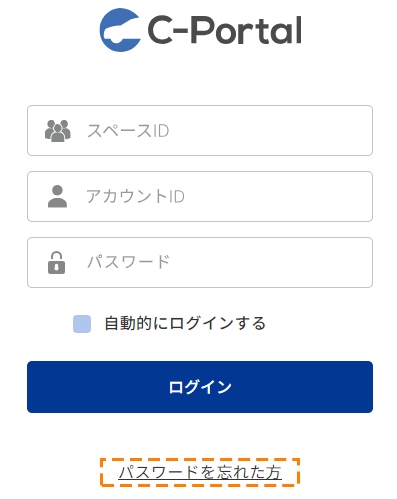This screenshot has width=397, height=499.
Task: Click the スペースID placeholder text
Action: (x=128, y=131)
